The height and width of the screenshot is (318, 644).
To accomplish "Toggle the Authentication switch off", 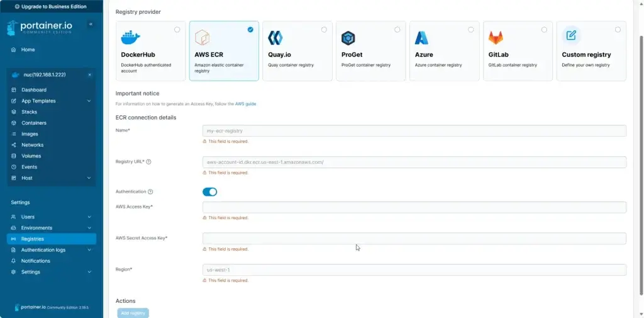I will 210,192.
